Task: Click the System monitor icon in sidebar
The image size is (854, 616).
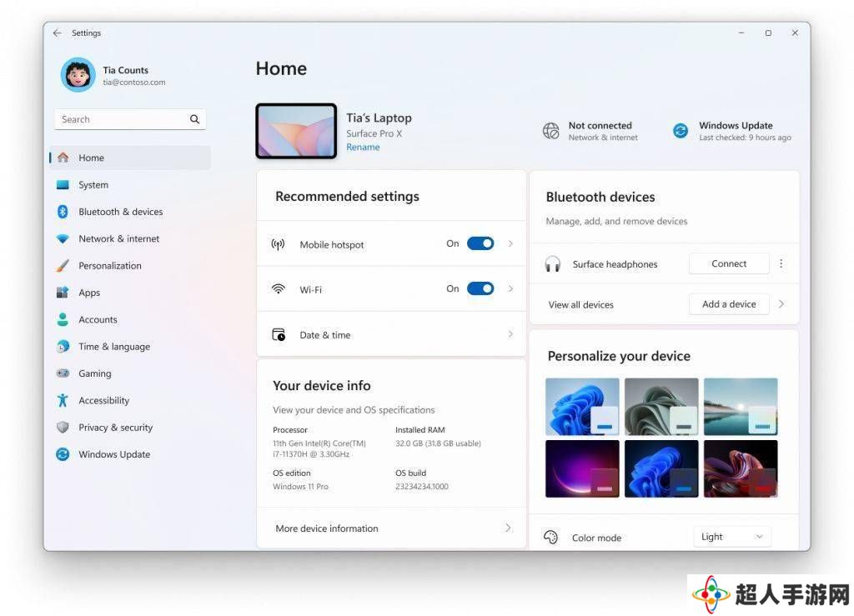Action: coord(63,185)
